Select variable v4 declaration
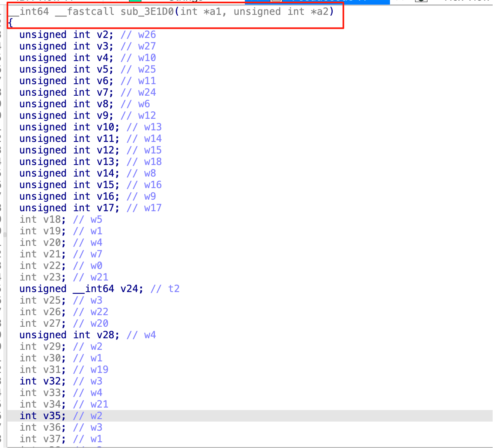493x448 pixels. (x=66, y=58)
